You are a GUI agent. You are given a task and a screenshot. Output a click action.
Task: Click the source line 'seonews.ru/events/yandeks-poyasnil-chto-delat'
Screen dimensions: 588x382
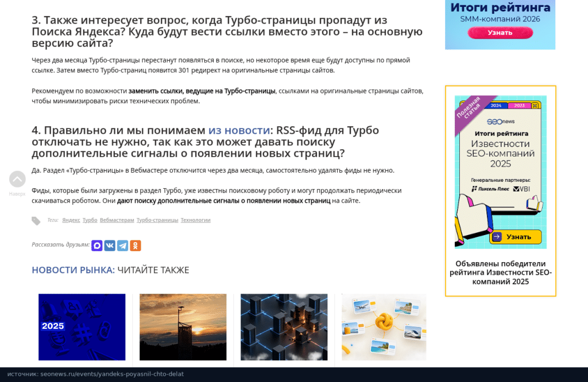pos(112,374)
